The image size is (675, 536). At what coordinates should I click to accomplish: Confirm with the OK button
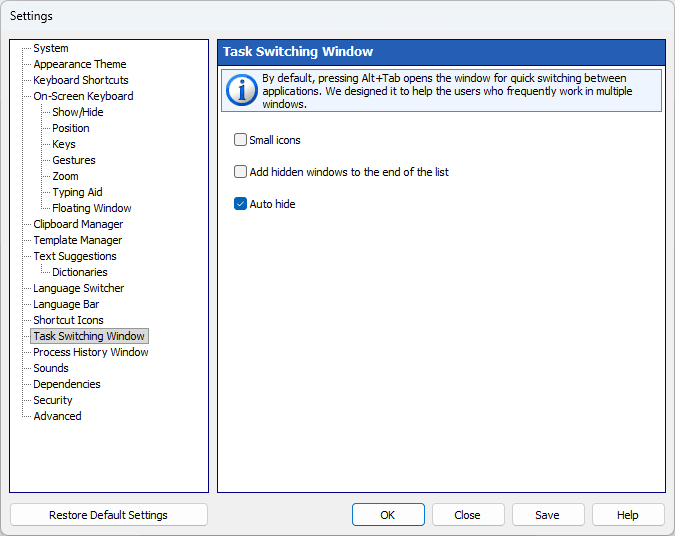tap(388, 515)
